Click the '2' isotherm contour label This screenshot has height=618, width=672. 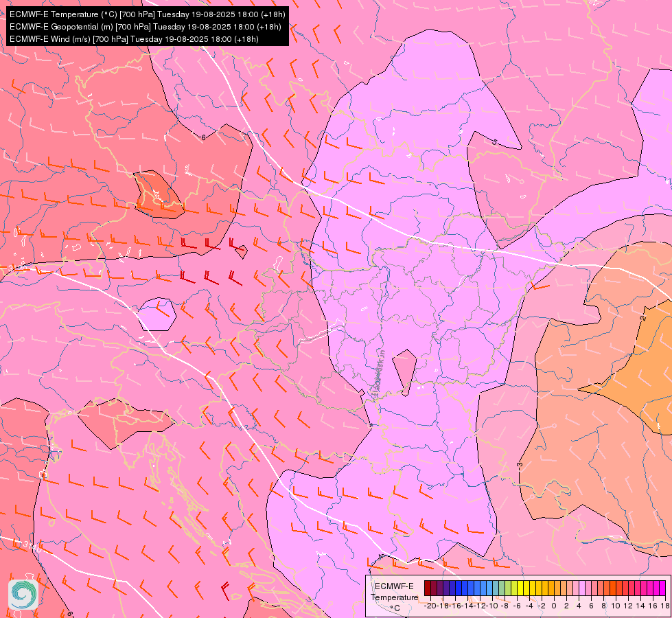click(x=642, y=318)
